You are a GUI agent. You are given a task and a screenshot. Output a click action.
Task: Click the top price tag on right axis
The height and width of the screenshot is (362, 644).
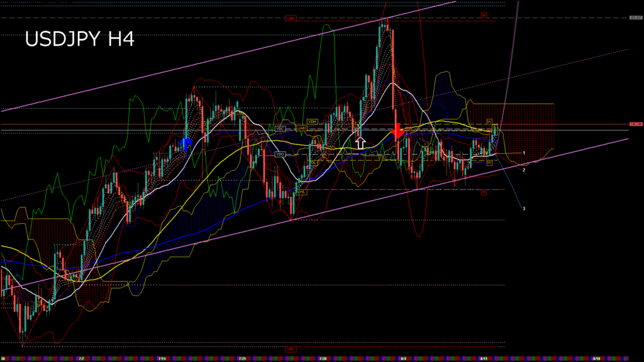click(635, 18)
